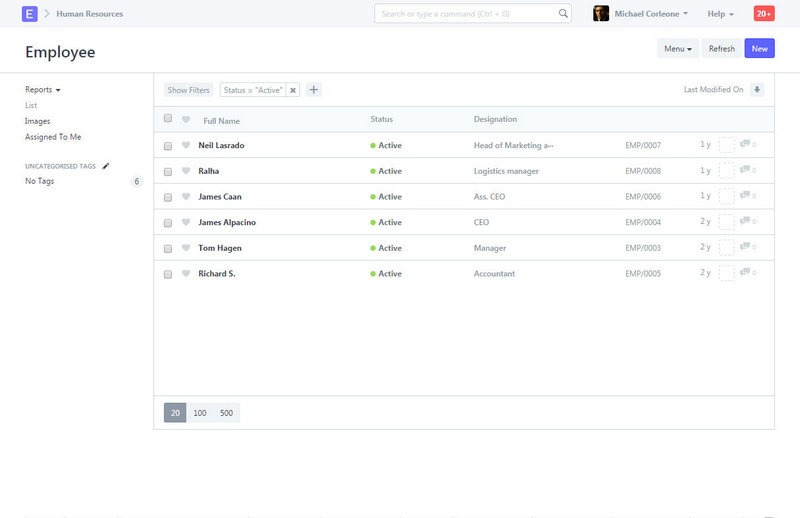Screen dimensions: 800x518
Task: Like the Neil Lasrado record heart icon
Action: [x=186, y=146]
